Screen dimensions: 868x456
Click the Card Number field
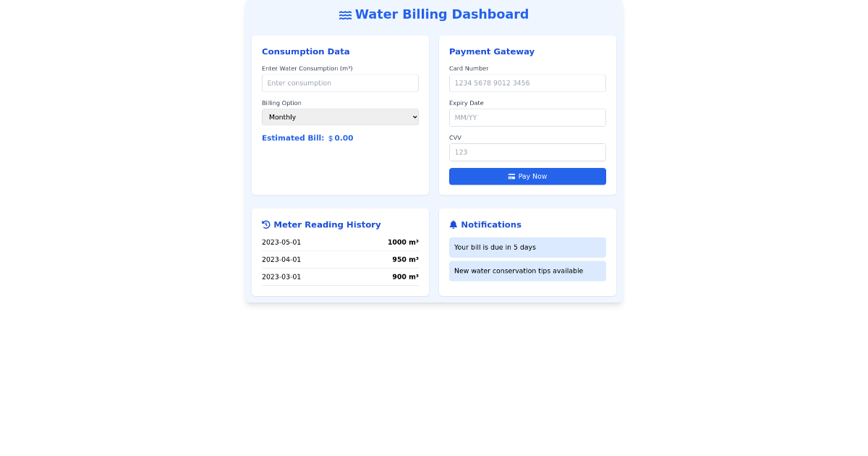click(527, 83)
